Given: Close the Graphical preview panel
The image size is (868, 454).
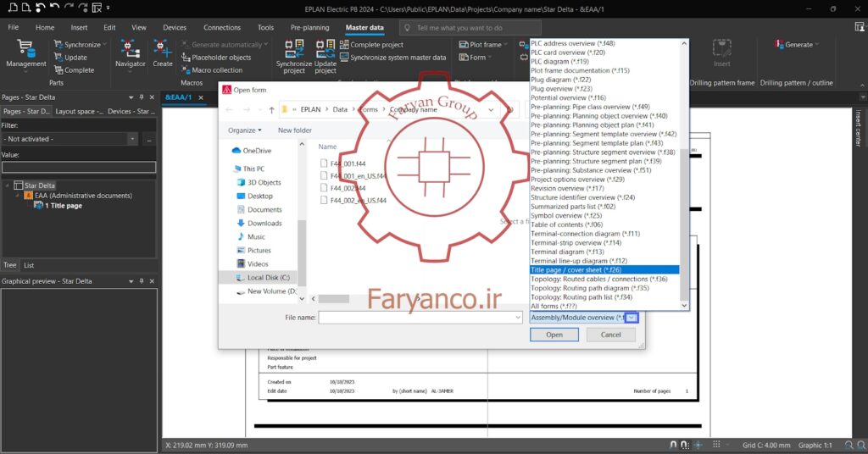Looking at the screenshot, I should pyautogui.click(x=152, y=281).
